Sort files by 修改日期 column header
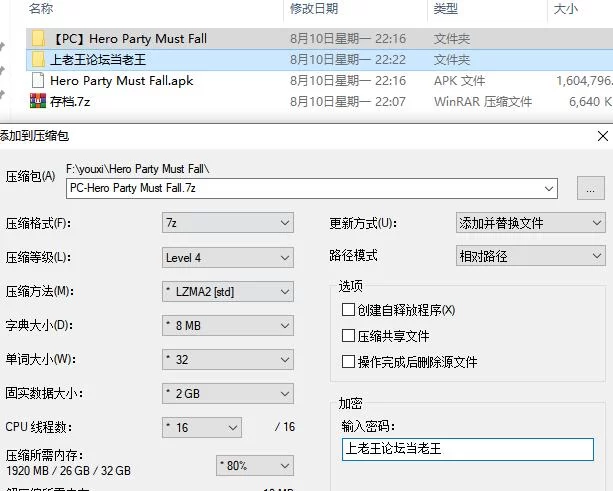This screenshot has height=491, width=613. point(314,9)
